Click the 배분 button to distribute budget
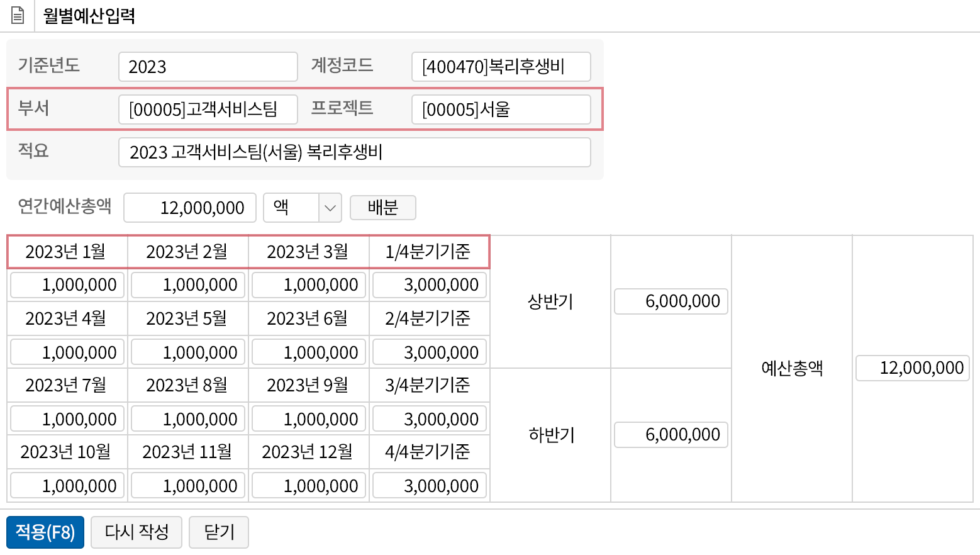Viewport: 980px width, 555px height. coord(382,208)
